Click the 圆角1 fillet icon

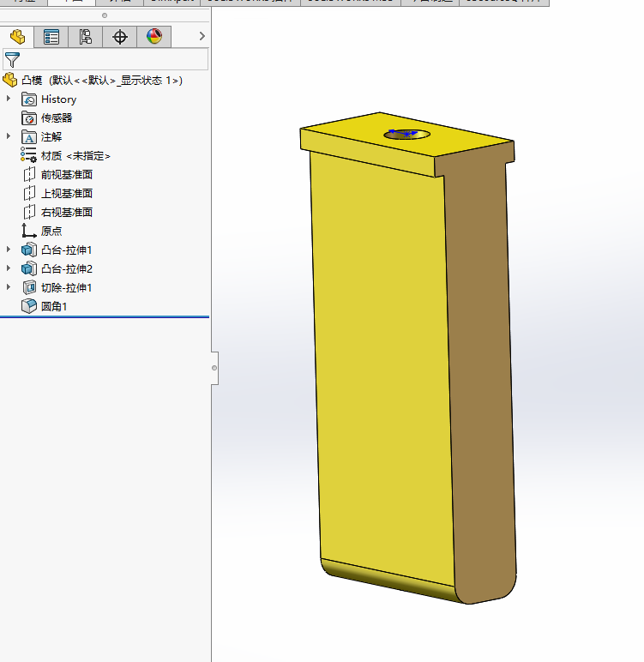[28, 306]
